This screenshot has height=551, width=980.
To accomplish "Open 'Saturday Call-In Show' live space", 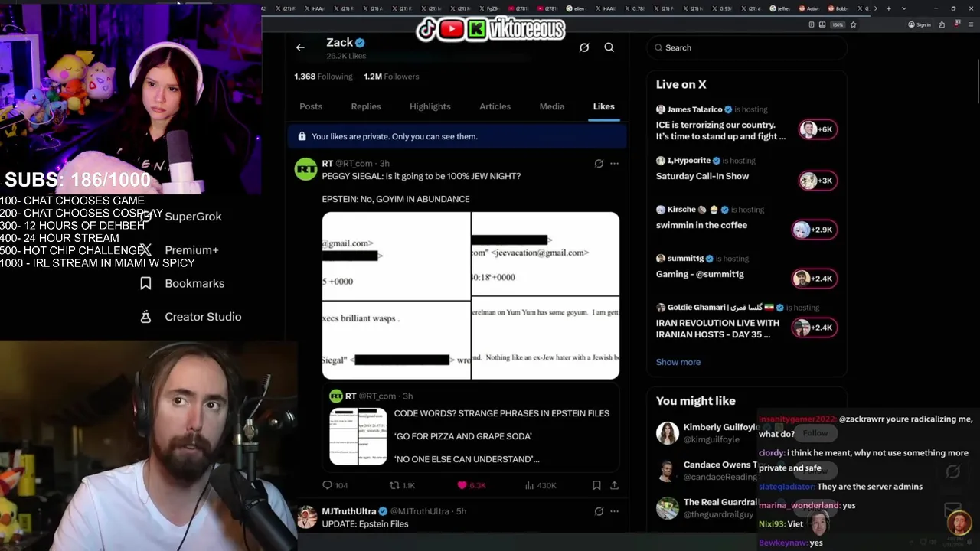I will (702, 176).
